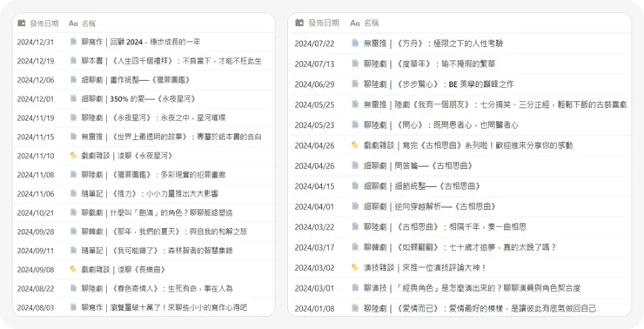Open 細聊劇 | 畫作統整 article
The width and height of the screenshot is (644, 329).
pyautogui.click(x=136, y=80)
